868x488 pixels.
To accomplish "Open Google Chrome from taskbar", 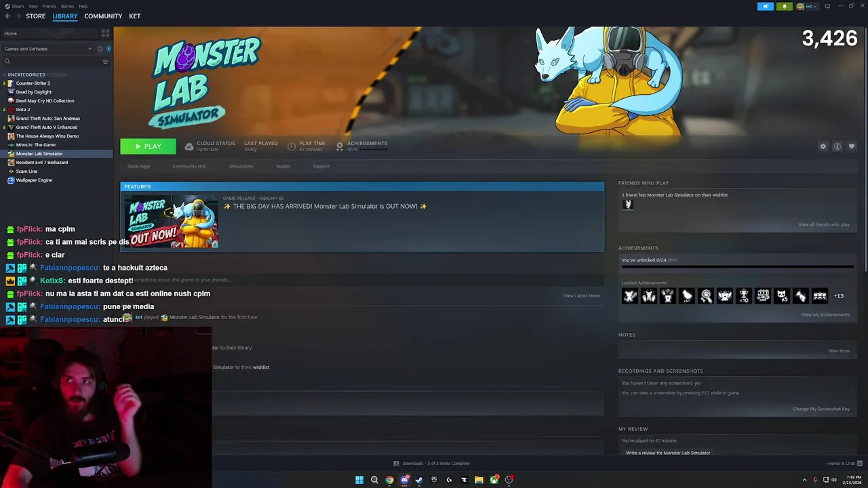I will (x=389, y=480).
